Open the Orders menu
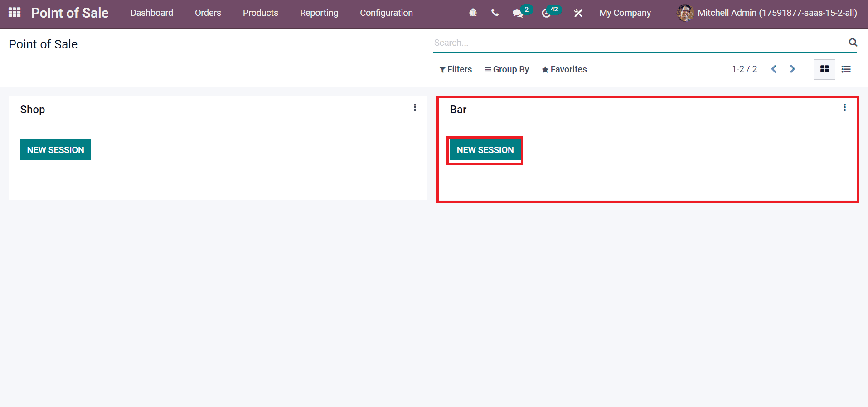Image resolution: width=868 pixels, height=407 pixels. point(208,13)
